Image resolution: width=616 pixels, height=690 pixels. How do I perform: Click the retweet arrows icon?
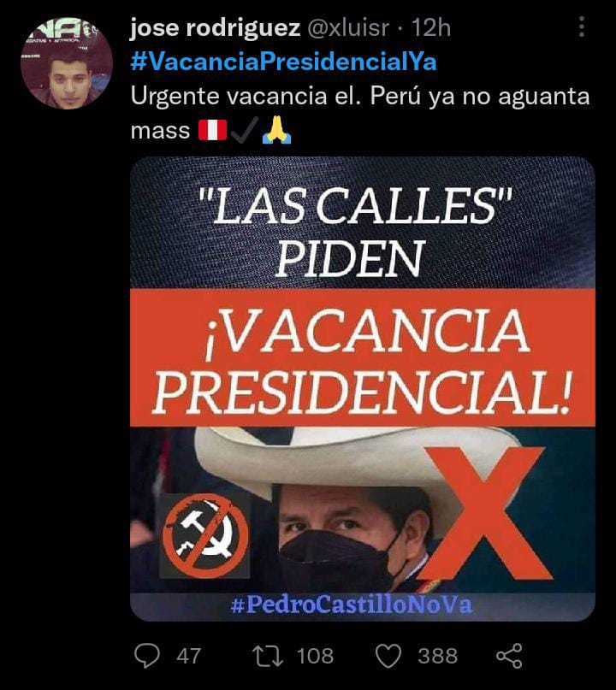[x=268, y=656]
